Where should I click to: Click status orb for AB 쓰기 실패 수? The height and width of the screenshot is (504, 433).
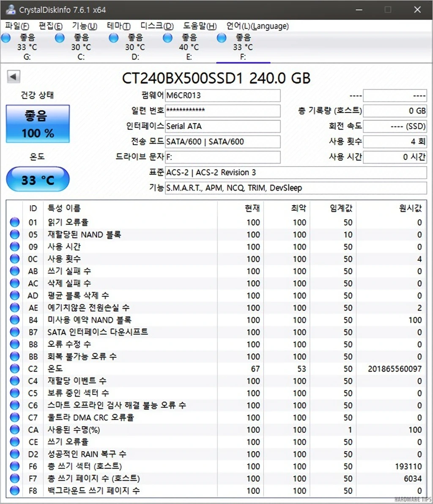pos(14,271)
